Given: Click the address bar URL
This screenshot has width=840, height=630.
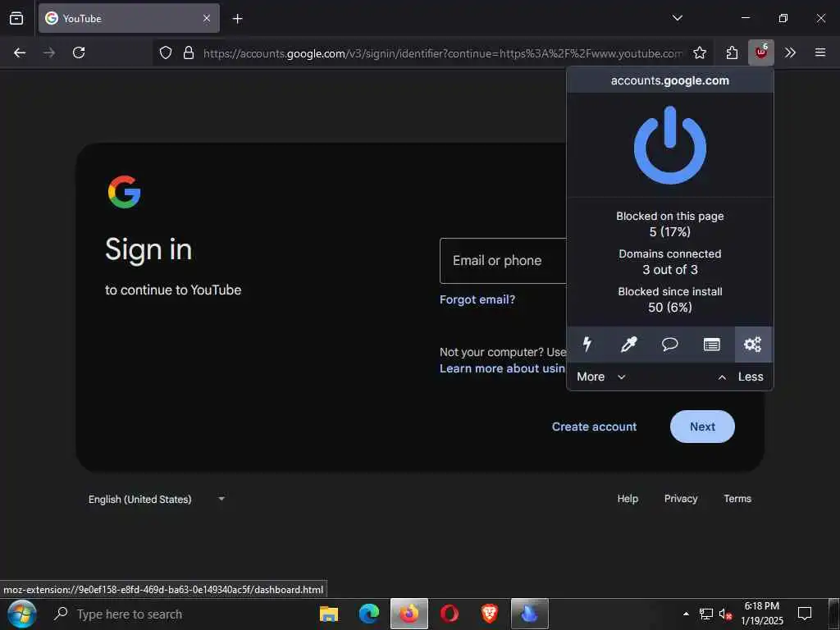Looking at the screenshot, I should point(442,53).
